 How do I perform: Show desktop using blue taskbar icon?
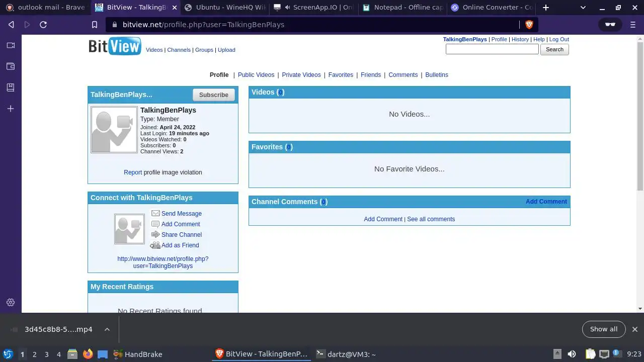(103, 354)
